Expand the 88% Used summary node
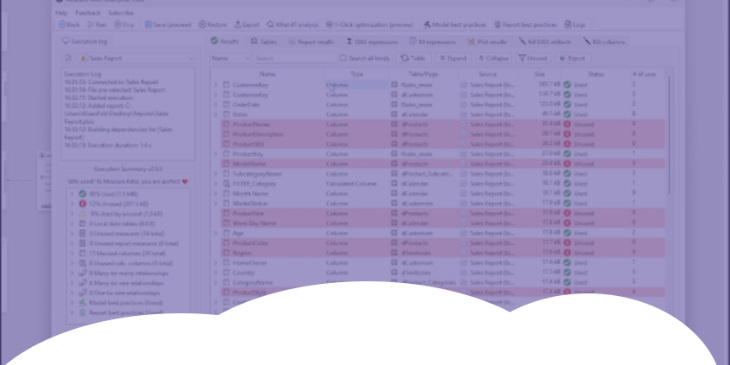Viewport: 730px width, 365px height. tap(72, 194)
